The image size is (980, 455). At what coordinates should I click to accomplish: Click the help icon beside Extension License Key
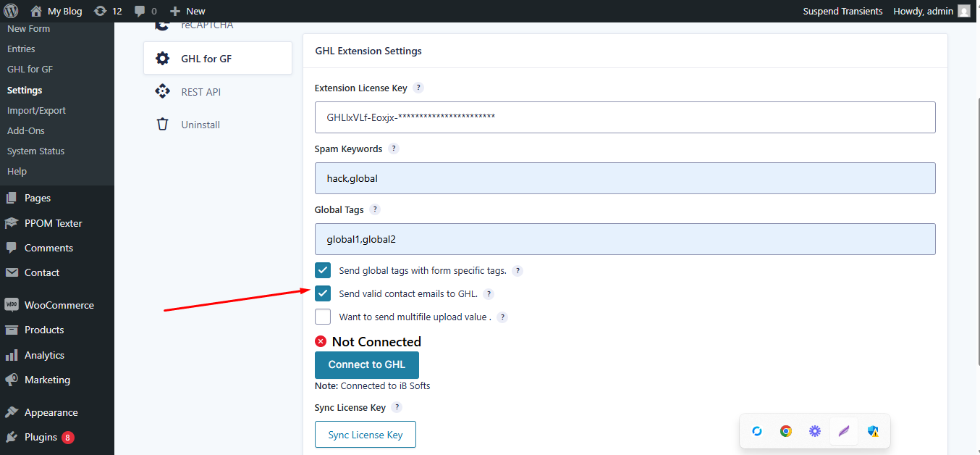click(418, 88)
